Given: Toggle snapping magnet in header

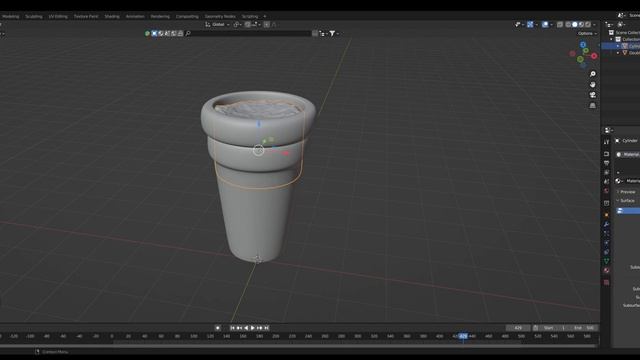Looking at the screenshot, I should pyautogui.click(x=247, y=24).
